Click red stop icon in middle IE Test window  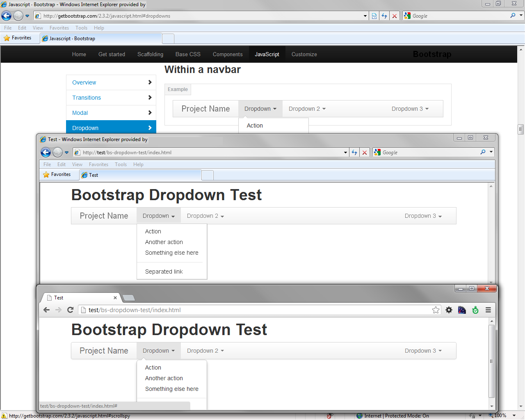(365, 153)
